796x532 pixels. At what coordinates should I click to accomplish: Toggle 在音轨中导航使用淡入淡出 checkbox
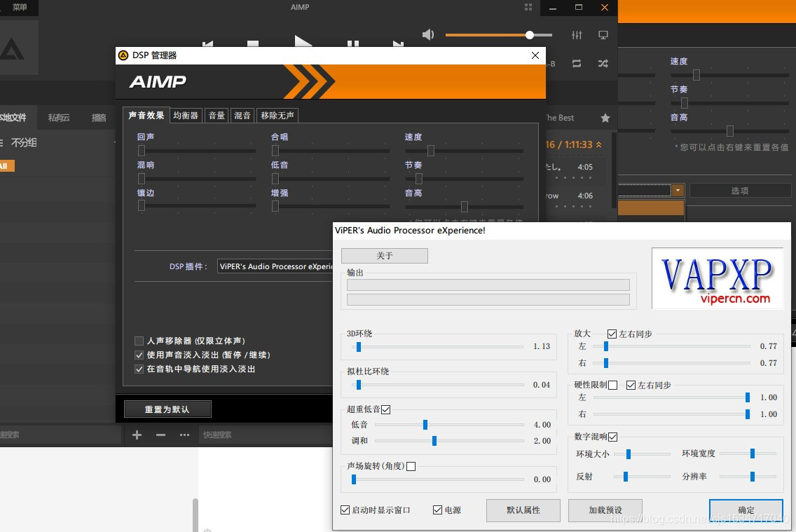139,369
